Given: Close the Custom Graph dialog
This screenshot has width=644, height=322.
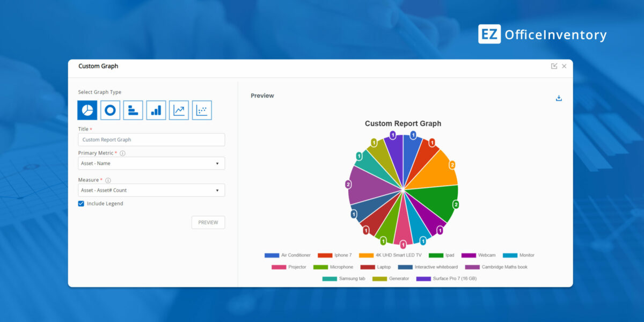Looking at the screenshot, I should (x=564, y=66).
